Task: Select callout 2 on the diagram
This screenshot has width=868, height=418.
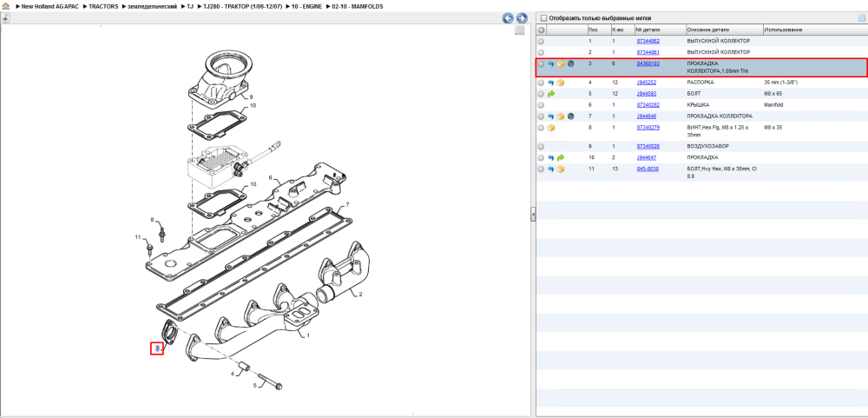Action: (x=360, y=295)
